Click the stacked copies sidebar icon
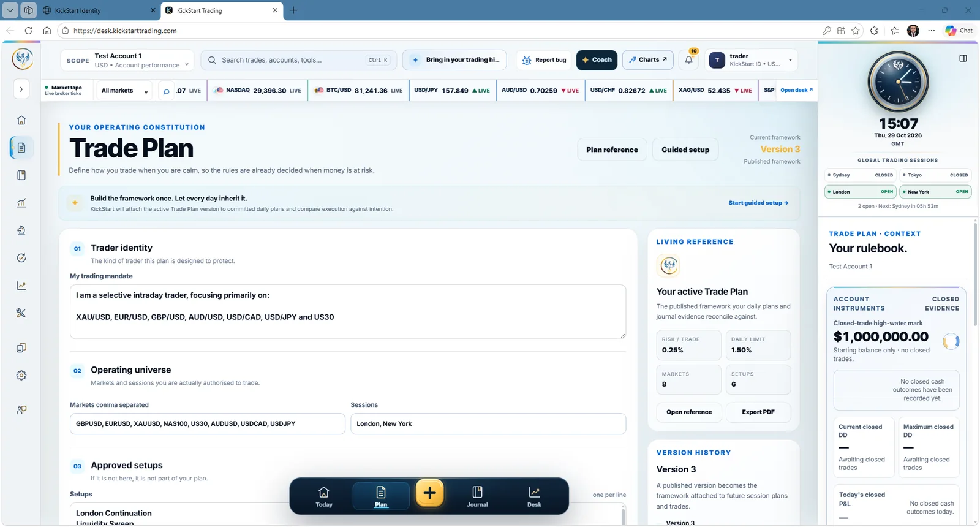The height and width of the screenshot is (527, 980). 21,348
